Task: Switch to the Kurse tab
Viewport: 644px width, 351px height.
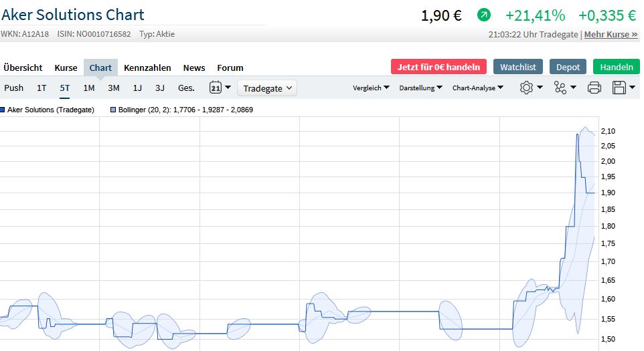Action: point(66,68)
